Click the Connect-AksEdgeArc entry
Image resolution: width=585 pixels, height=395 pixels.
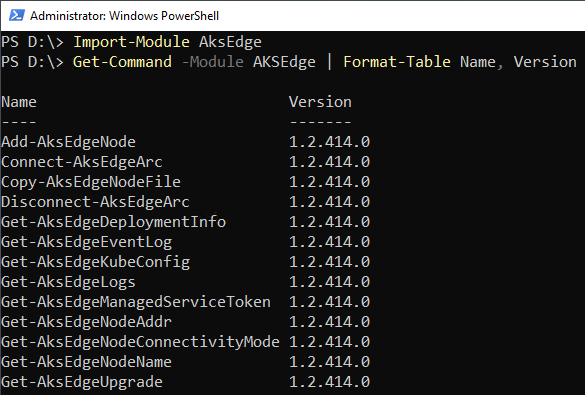[82, 162]
